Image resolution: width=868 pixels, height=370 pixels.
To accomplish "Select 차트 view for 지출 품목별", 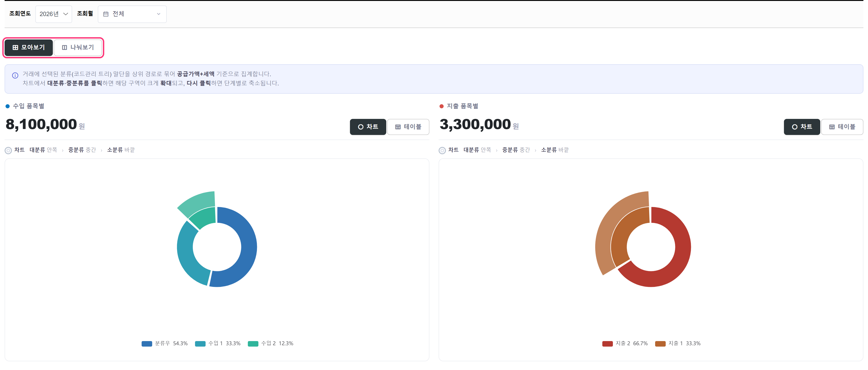I will coord(802,127).
